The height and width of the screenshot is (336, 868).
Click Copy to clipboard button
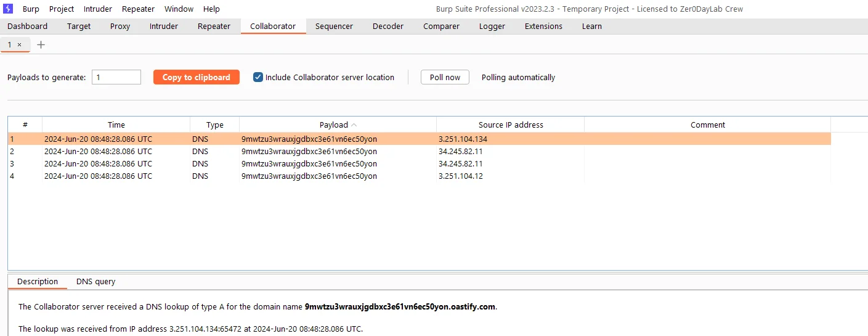pyautogui.click(x=197, y=77)
